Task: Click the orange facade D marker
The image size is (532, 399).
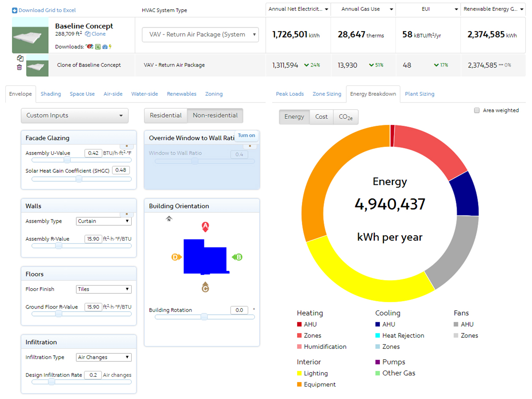Action: pos(177,257)
